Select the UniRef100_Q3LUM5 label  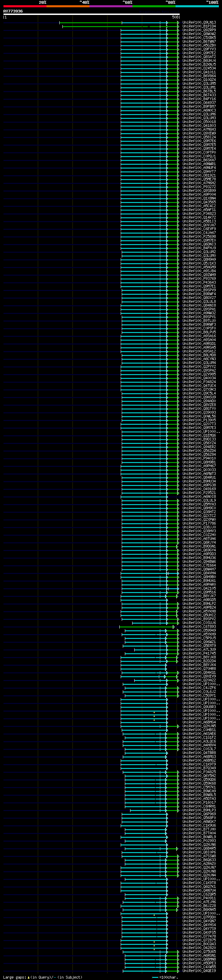[x=199, y=83]
